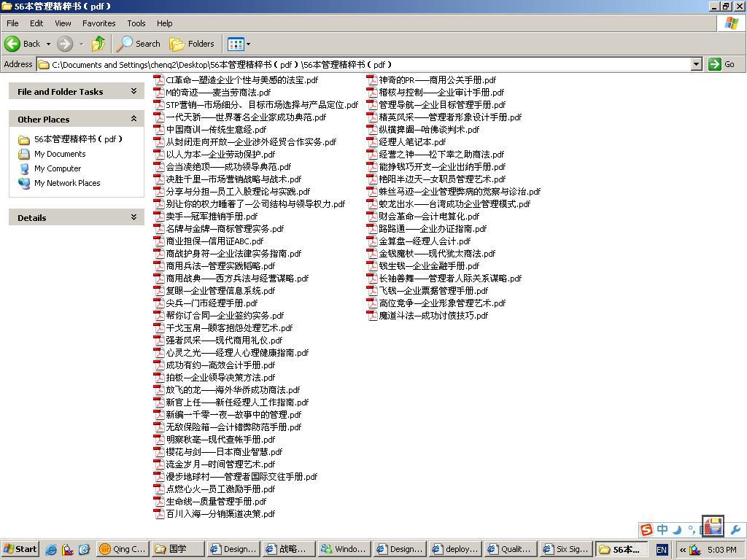Expand the File and Folder Tasks panel

(x=134, y=91)
